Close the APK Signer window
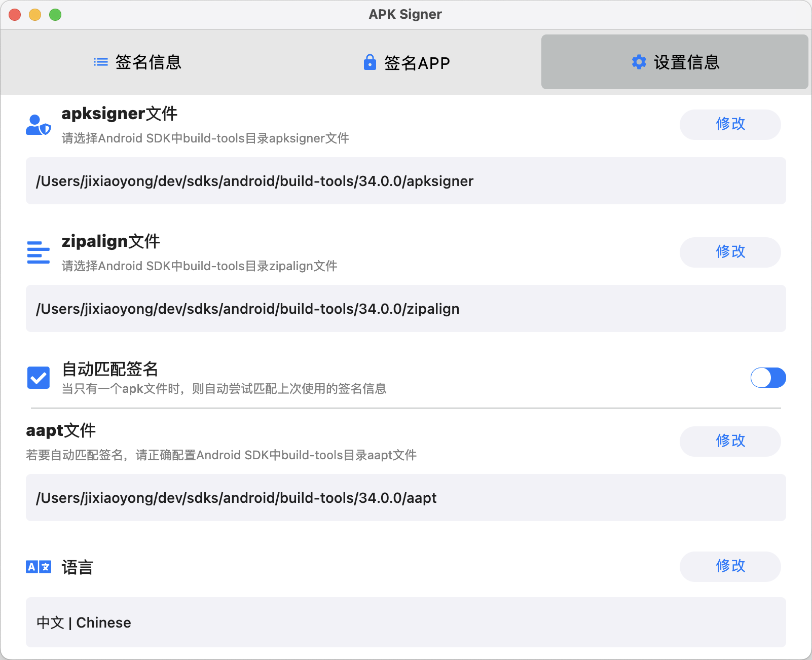 click(15, 15)
